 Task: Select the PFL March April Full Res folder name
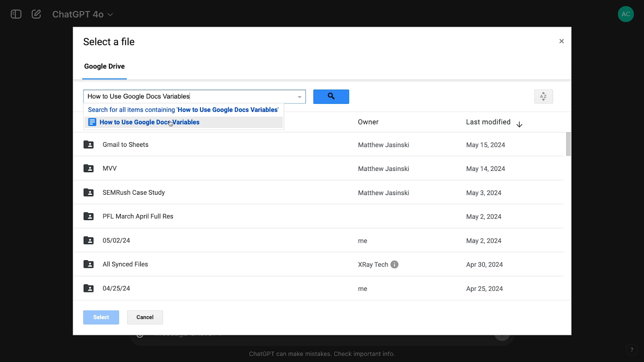coord(138,216)
